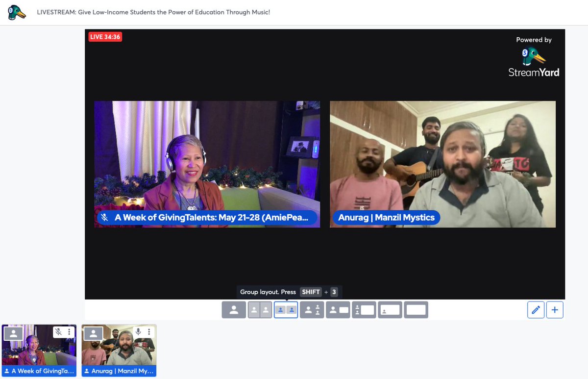Click A Week of GivingTa... thumbnail name label
The height and width of the screenshot is (379, 588).
pyautogui.click(x=39, y=371)
